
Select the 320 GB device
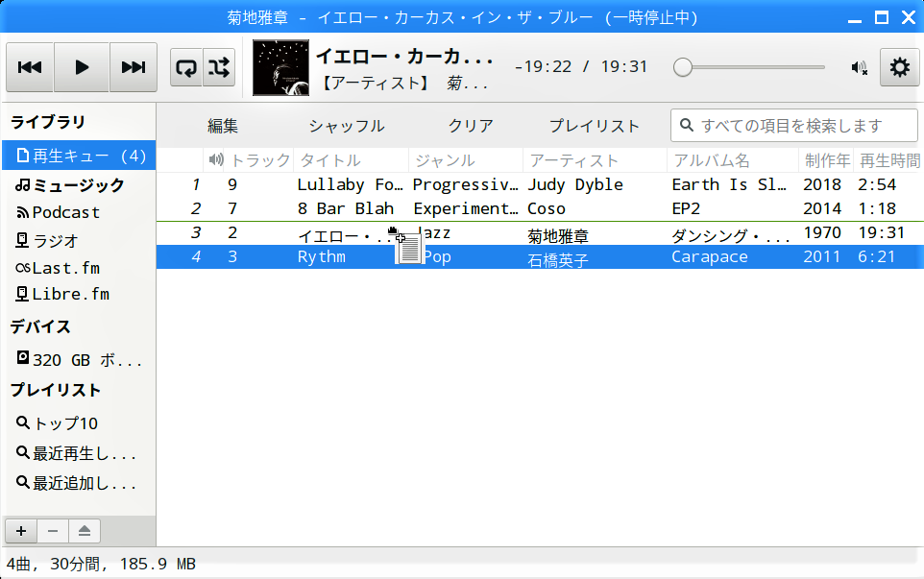coord(79,359)
